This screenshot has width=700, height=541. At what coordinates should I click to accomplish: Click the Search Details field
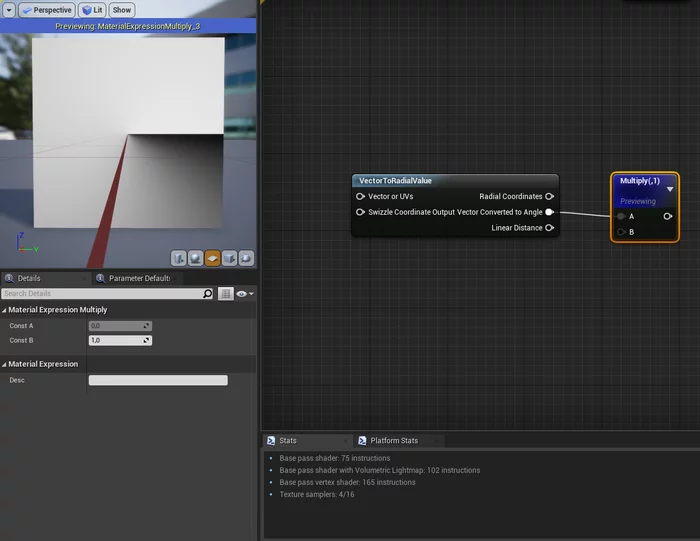click(x=102, y=293)
